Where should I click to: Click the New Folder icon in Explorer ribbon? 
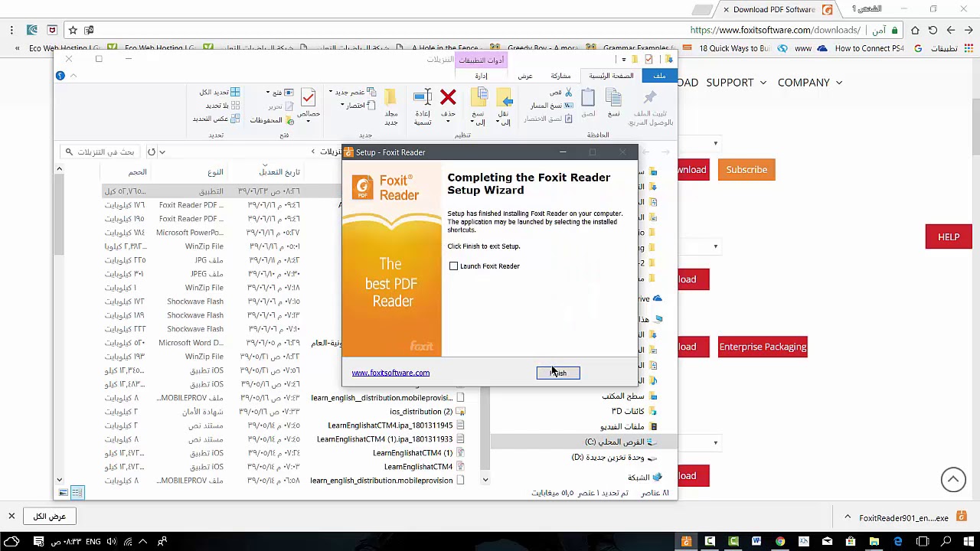pyautogui.click(x=391, y=98)
